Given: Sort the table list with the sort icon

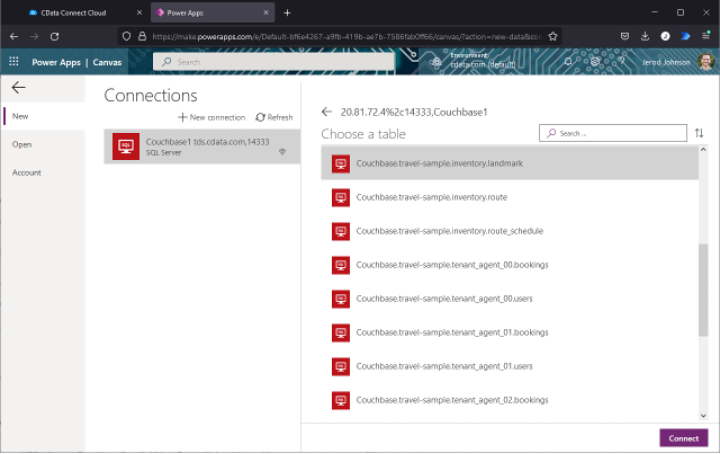Looking at the screenshot, I should click(x=699, y=133).
